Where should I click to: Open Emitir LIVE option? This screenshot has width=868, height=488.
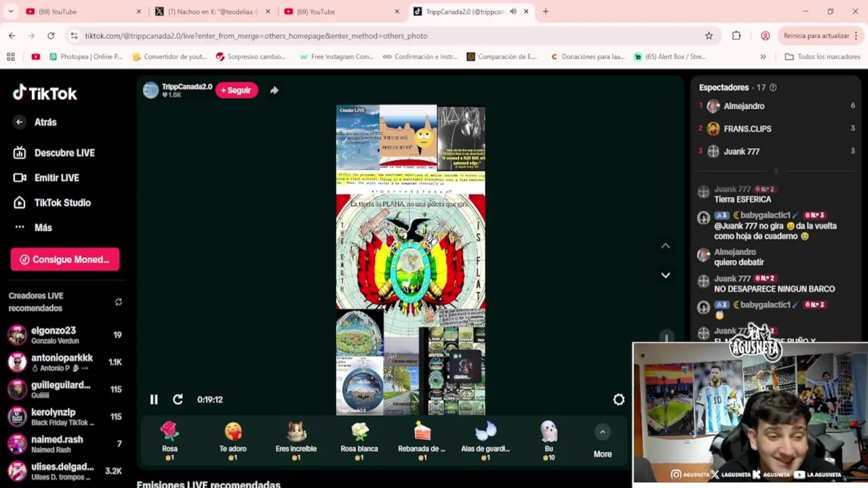(x=46, y=178)
